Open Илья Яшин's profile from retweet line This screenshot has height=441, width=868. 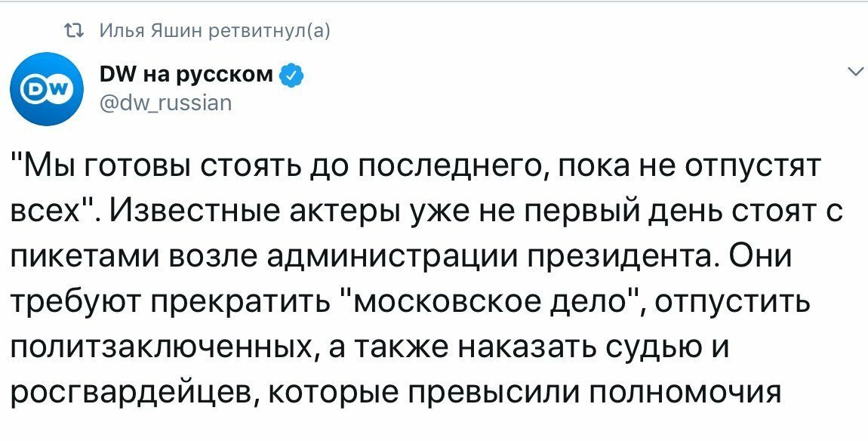pos(148,31)
